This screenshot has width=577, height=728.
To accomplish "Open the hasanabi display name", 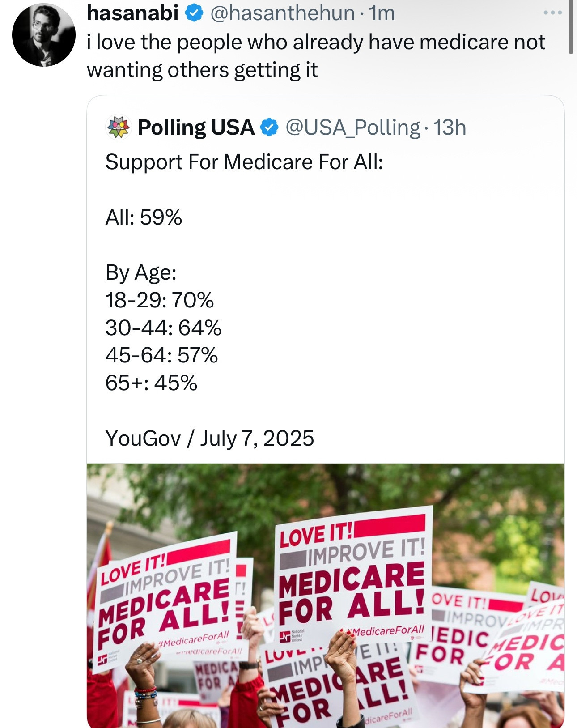I will coord(132,13).
